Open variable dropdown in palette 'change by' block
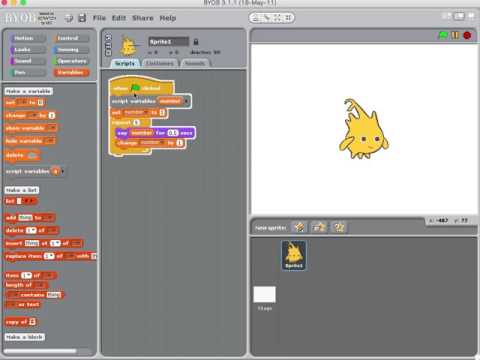The height and width of the screenshot is (360, 480). pos(33,115)
